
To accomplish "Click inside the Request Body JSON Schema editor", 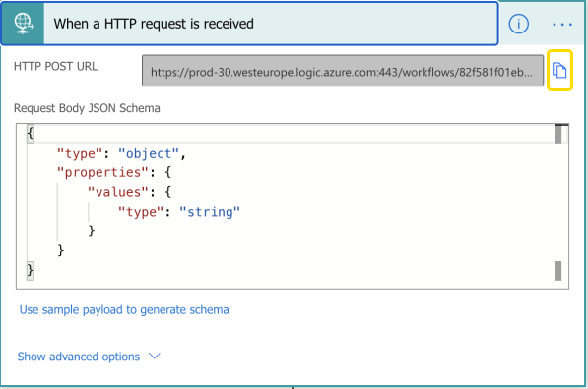I will pos(293,206).
